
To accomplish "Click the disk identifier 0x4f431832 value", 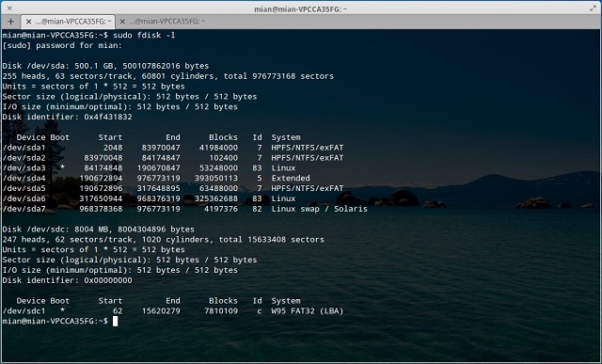I will click(x=108, y=117).
